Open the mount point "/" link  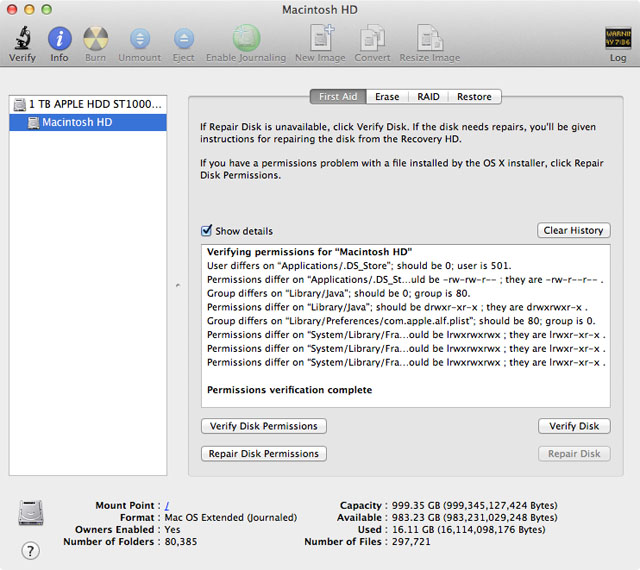pos(167,505)
